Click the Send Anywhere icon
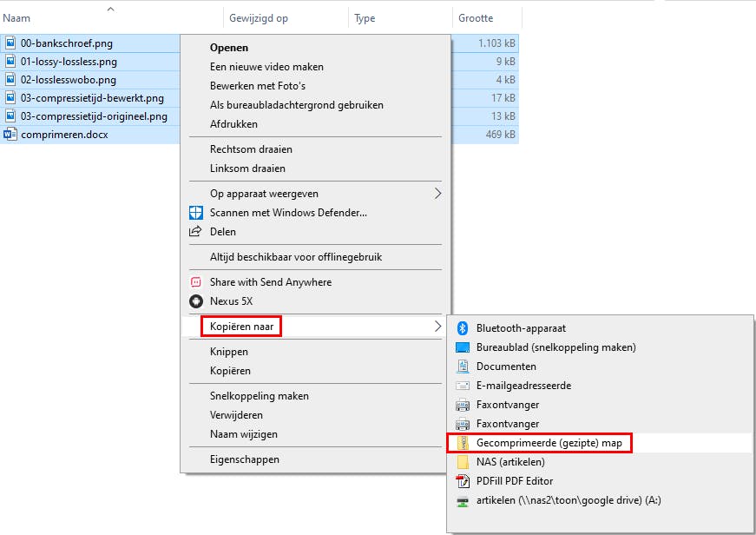 point(195,282)
